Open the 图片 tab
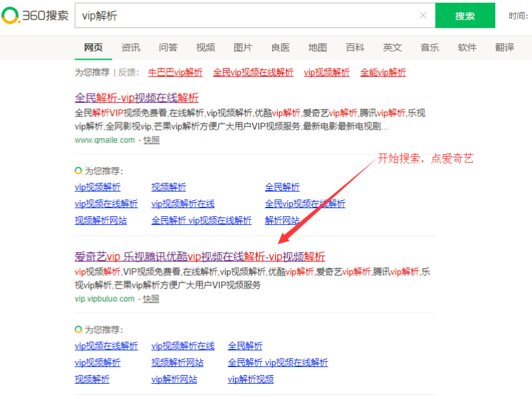The image size is (532, 399). coord(243,47)
